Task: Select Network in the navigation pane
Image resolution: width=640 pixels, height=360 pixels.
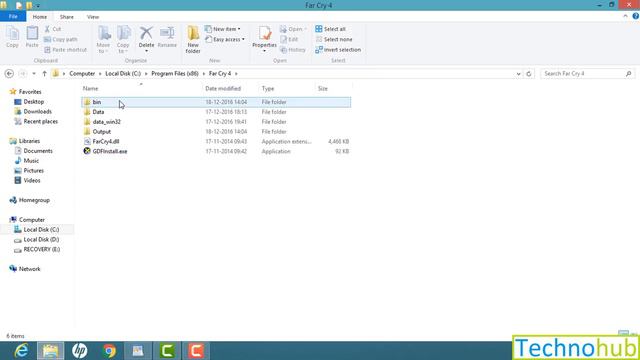Action: [x=25, y=269]
